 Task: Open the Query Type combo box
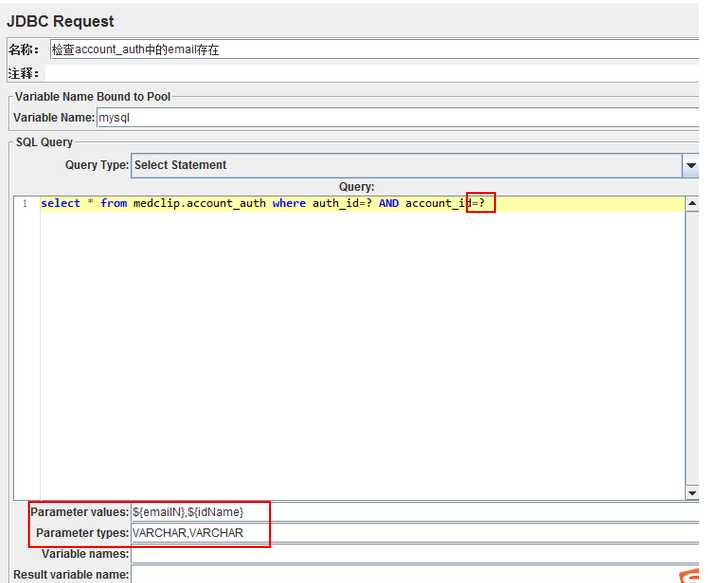(x=415, y=165)
